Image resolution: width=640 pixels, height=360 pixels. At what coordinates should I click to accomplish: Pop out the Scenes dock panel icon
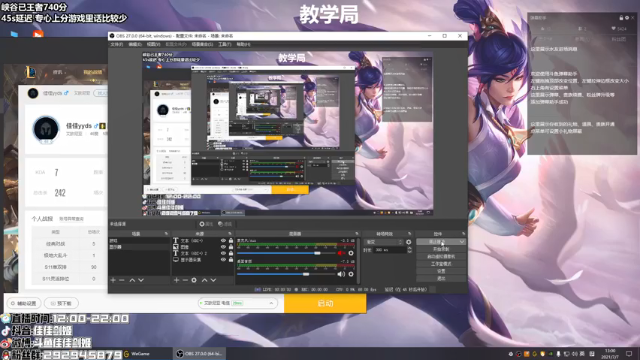click(x=166, y=233)
